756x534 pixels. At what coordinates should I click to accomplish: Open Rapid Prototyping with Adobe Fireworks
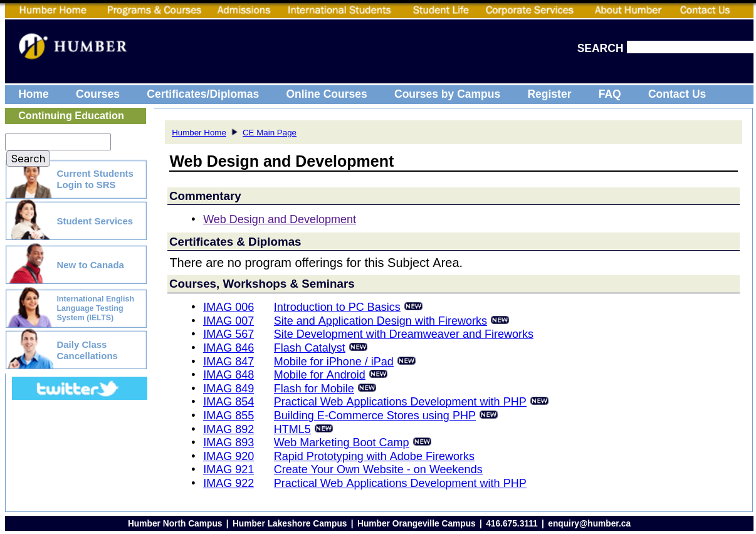[374, 456]
